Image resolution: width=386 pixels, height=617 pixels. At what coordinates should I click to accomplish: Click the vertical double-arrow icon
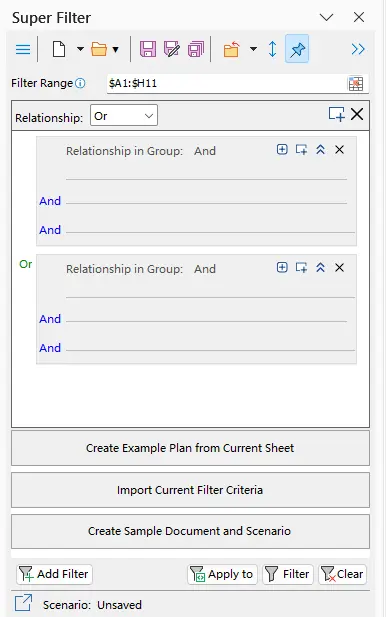(x=272, y=49)
